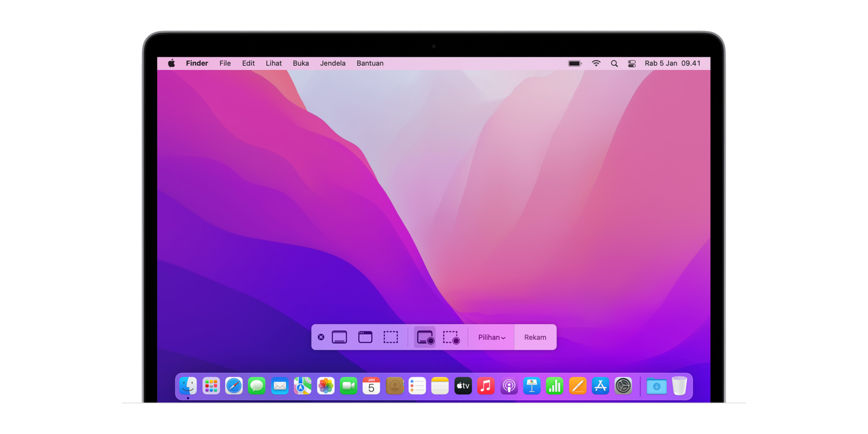Open the Pilihan dropdown menu
This screenshot has height=434, width=868.
[490, 337]
